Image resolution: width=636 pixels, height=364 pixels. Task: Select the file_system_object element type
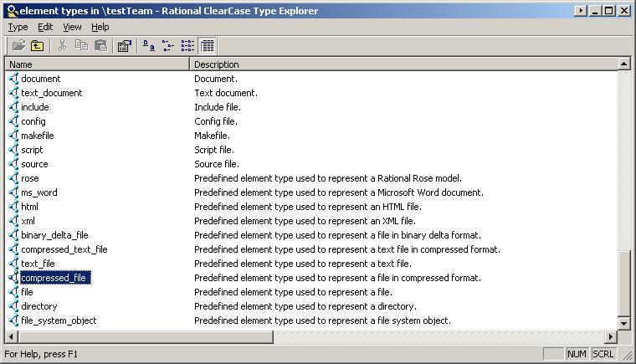tap(59, 320)
